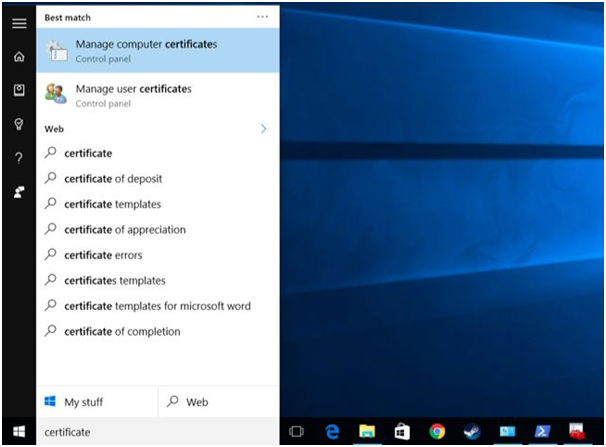
Task: Click the search box containing 'certificate'
Action: pos(158,432)
